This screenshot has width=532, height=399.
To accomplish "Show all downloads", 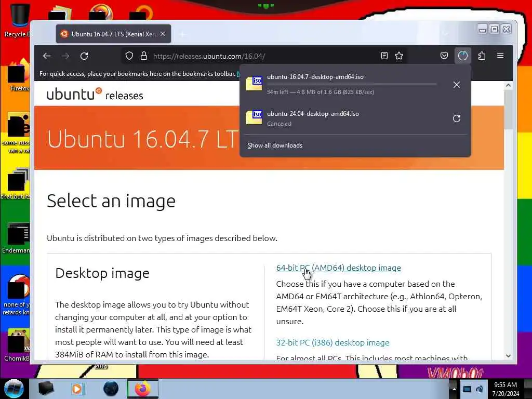I will tap(275, 145).
